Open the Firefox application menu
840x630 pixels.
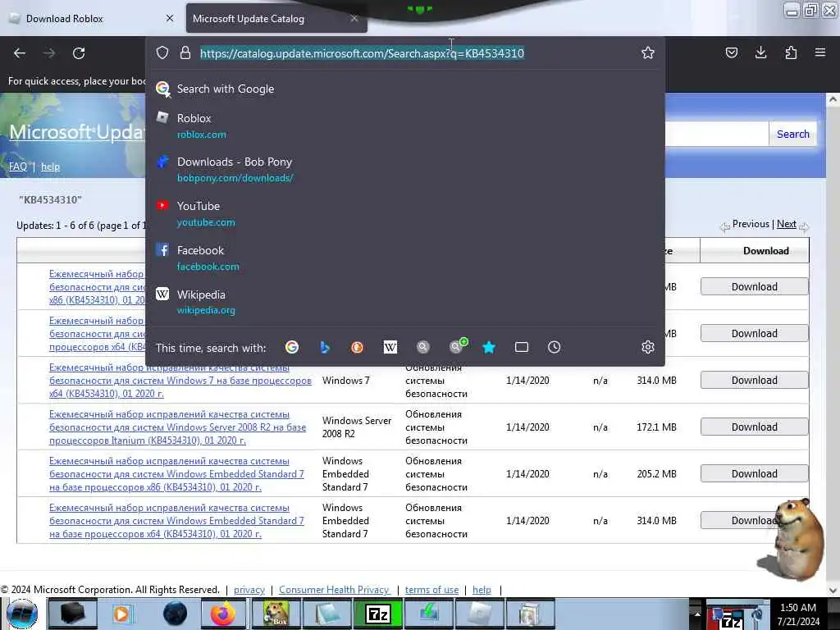coord(819,52)
